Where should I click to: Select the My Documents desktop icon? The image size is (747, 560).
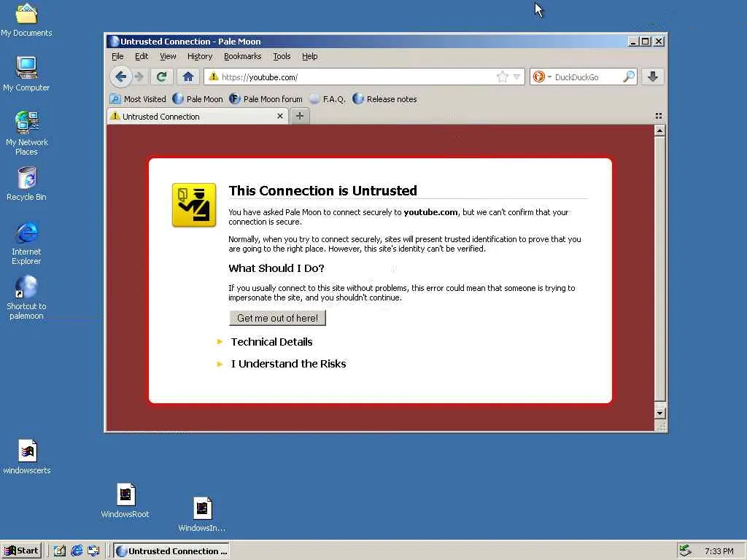pos(26,20)
